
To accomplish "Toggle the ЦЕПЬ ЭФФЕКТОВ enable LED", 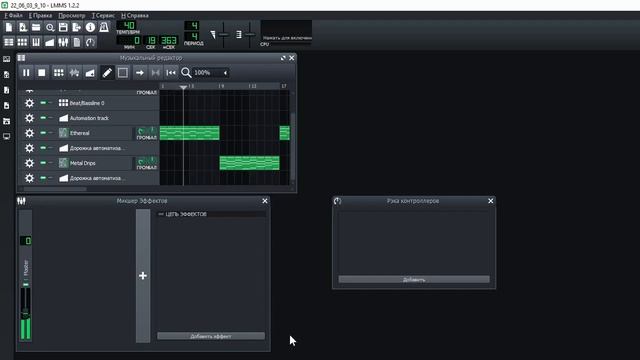I will [161, 214].
